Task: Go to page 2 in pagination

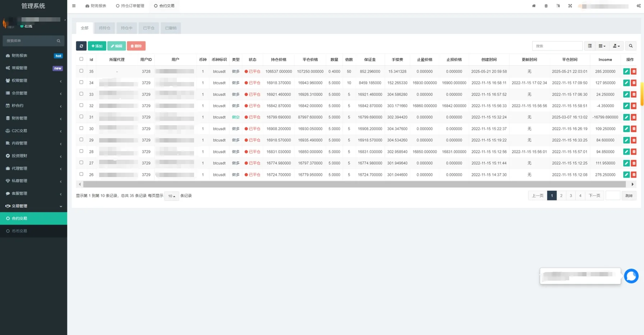Action: pyautogui.click(x=561, y=196)
